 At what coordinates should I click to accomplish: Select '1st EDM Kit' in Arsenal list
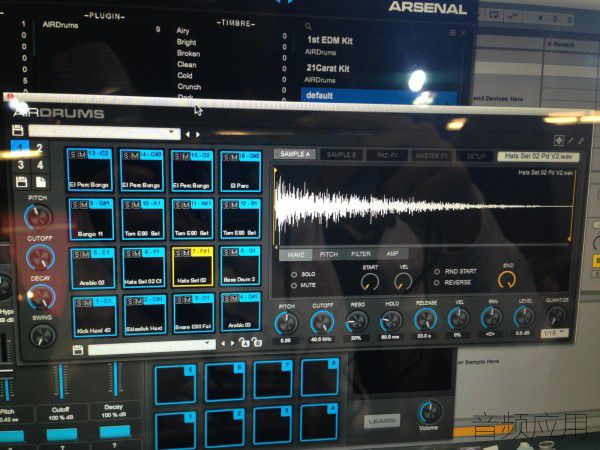tap(330, 40)
